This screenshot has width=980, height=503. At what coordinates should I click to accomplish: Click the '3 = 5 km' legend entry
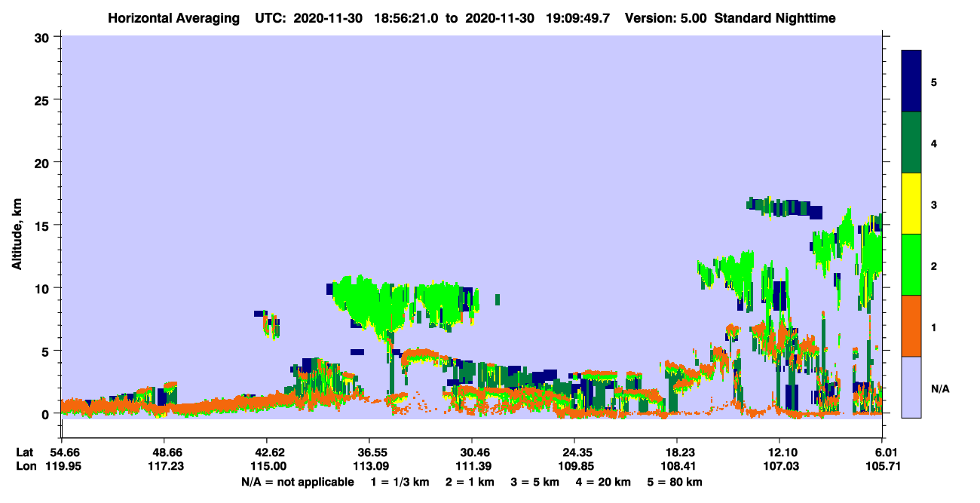pos(535,482)
